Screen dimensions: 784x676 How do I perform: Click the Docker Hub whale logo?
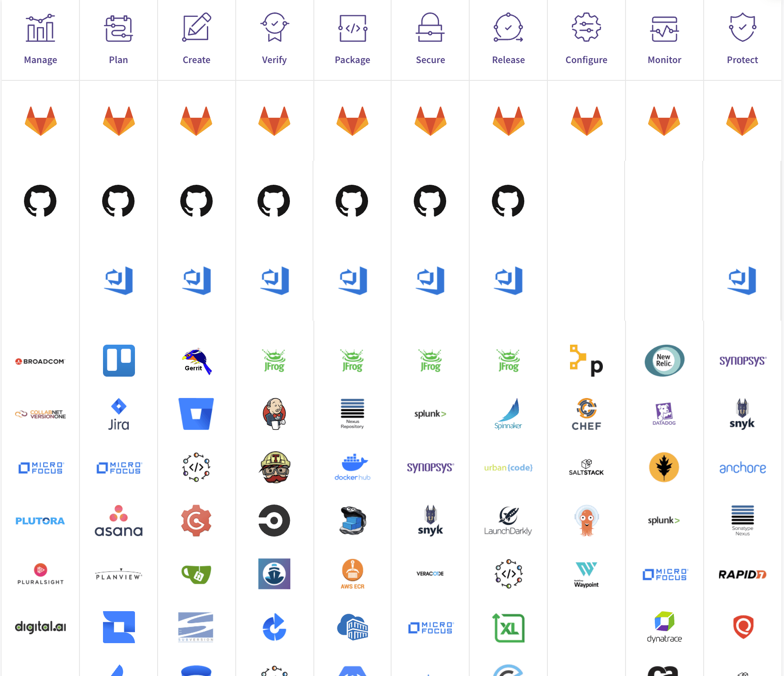(352, 467)
